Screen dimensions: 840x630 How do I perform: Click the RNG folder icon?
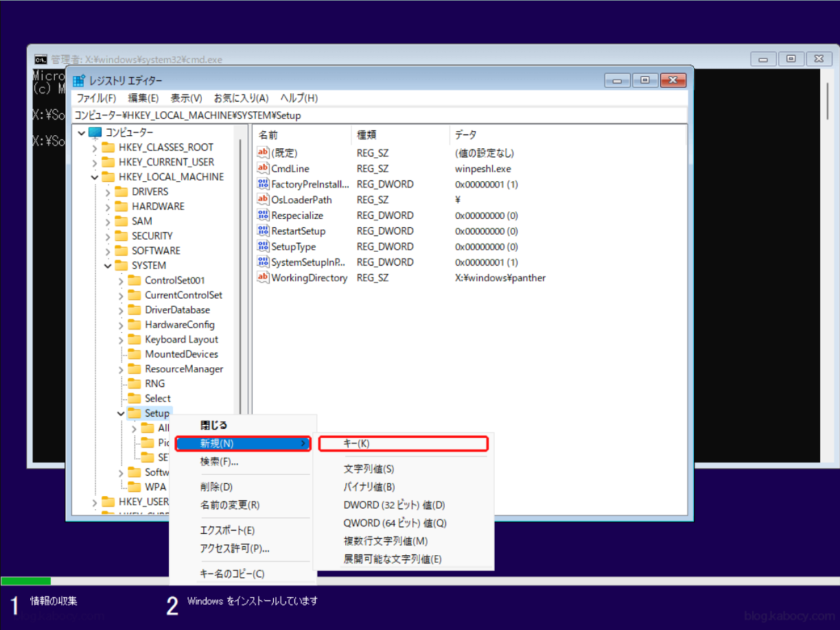[135, 384]
